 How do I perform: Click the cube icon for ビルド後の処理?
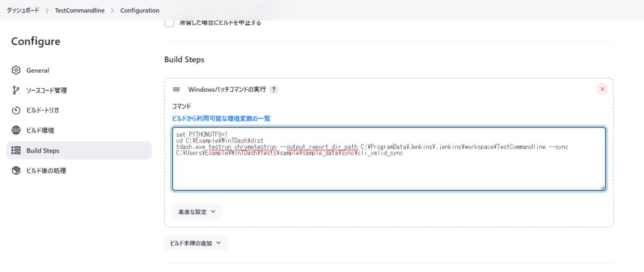point(16,171)
